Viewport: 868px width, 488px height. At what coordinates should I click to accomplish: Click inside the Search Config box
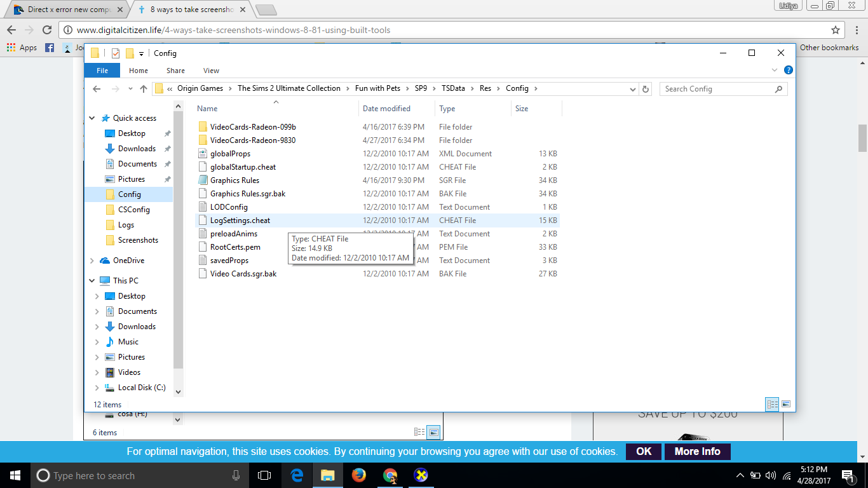click(717, 89)
